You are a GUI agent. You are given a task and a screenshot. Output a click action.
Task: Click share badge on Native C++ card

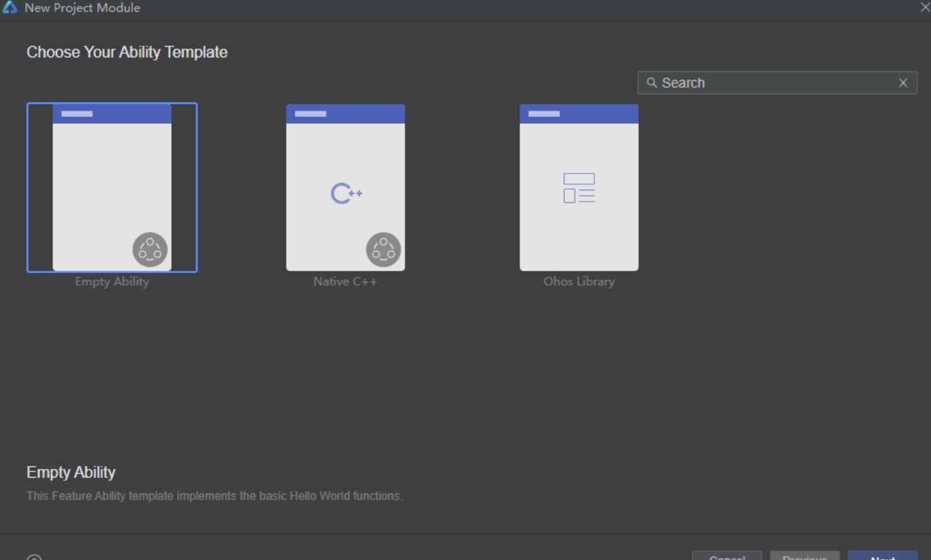[384, 250]
